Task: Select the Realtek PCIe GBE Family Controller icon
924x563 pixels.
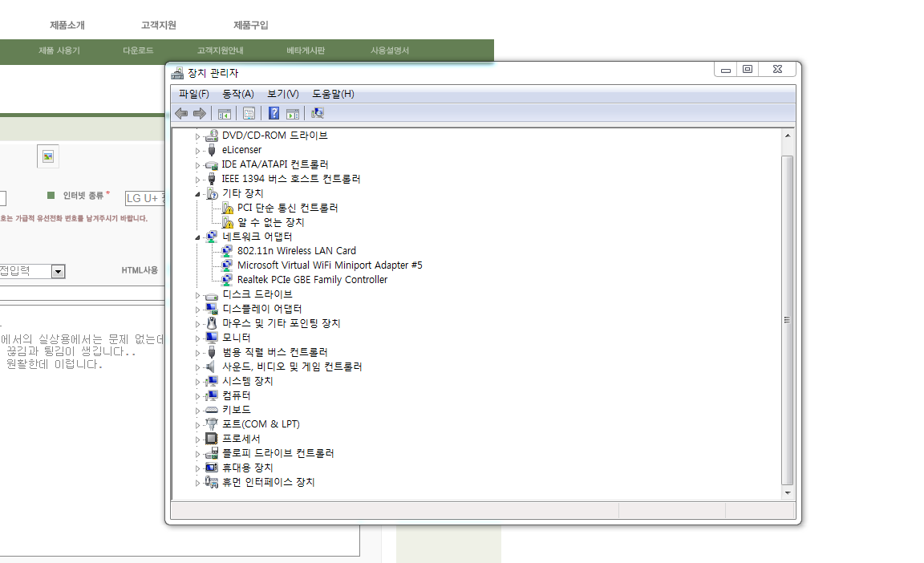Action: click(x=227, y=280)
